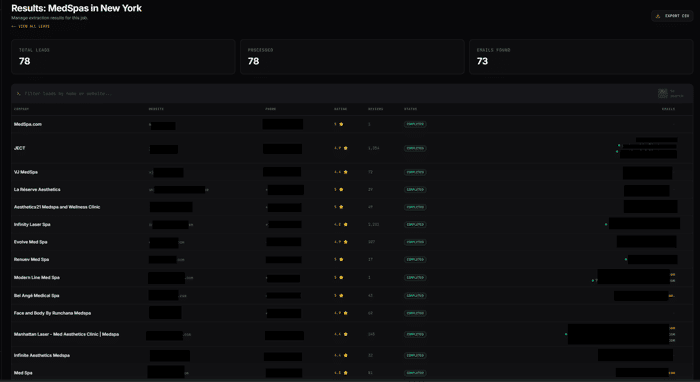Click the green email dot for Infinity Laser Spa

tap(606, 224)
